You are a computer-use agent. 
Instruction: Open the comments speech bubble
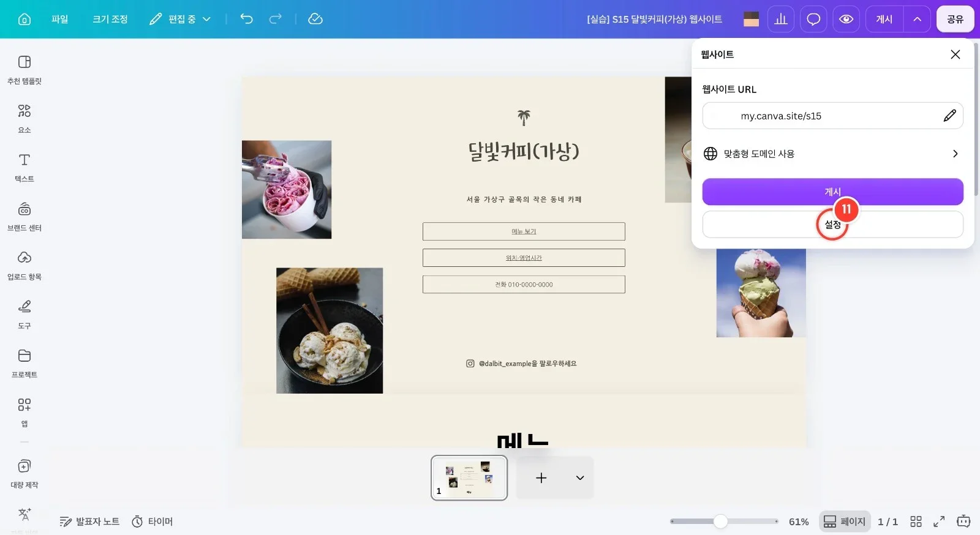pos(813,19)
